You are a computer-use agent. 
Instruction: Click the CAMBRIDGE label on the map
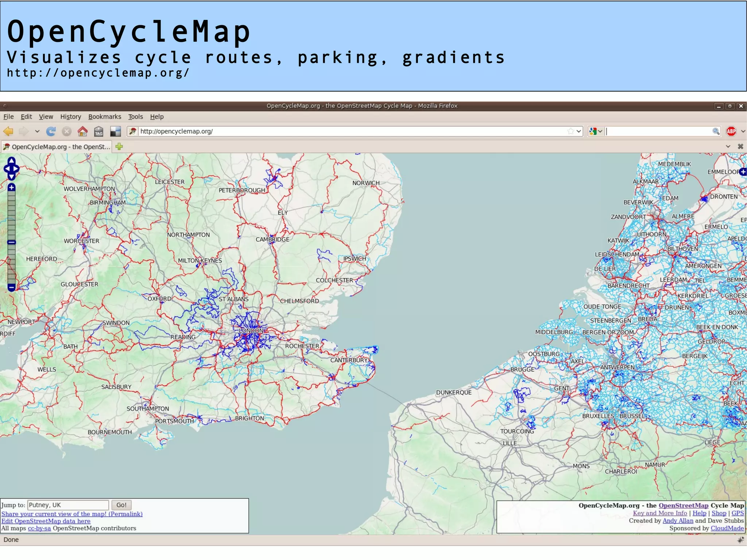272,240
